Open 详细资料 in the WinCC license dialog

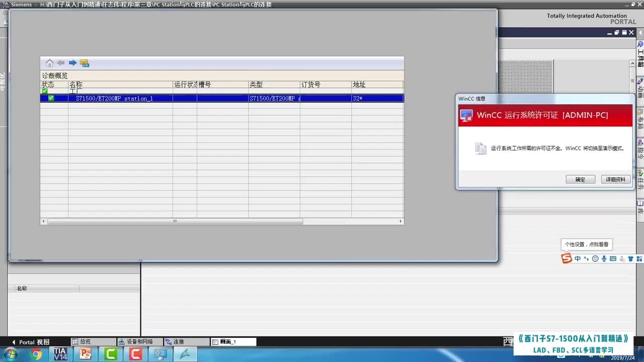[x=616, y=179]
